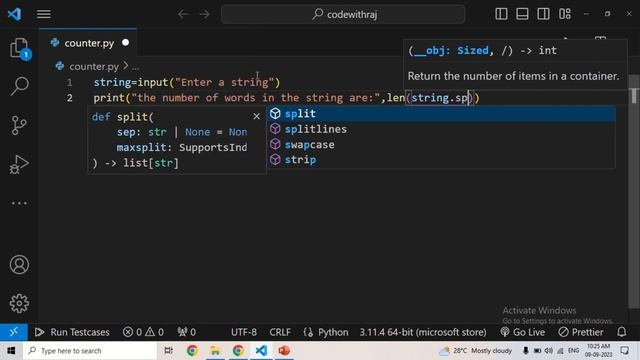Click the VS Code logo icon
The height and width of the screenshot is (360, 640).
click(15, 14)
